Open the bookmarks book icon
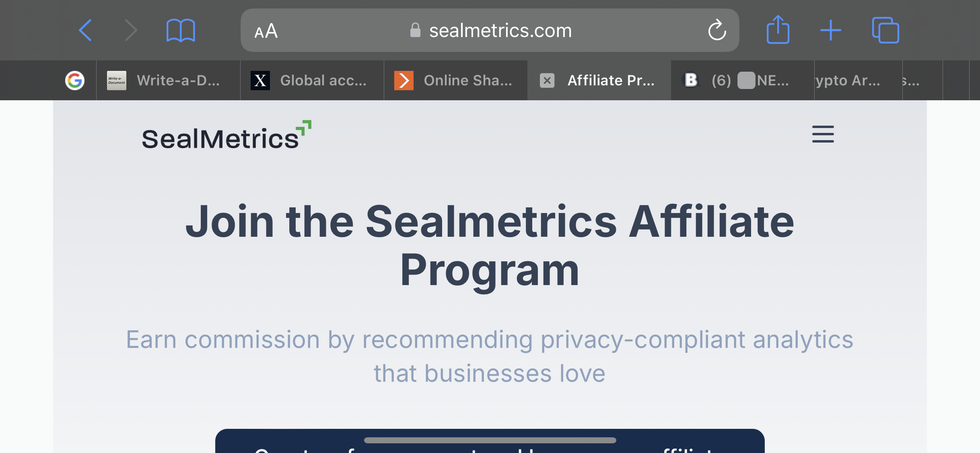Screen dimensions: 980x453 click(x=181, y=30)
